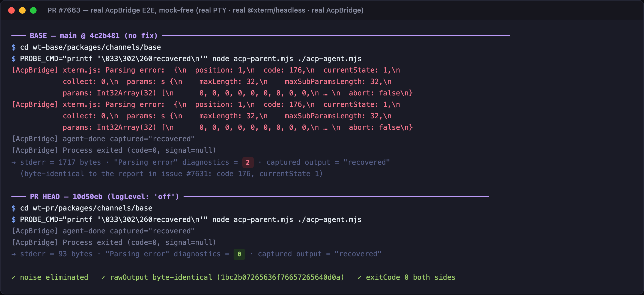
Task: Click the second '[AcpBridge] xterm.js: Parsing error:' line
Action: 206,104
